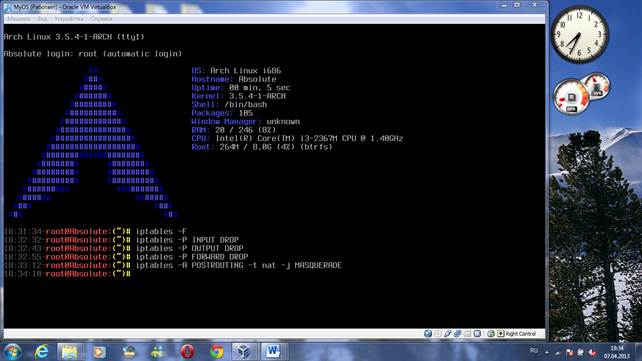Click the VirtualBox window title bar icon

8,7
